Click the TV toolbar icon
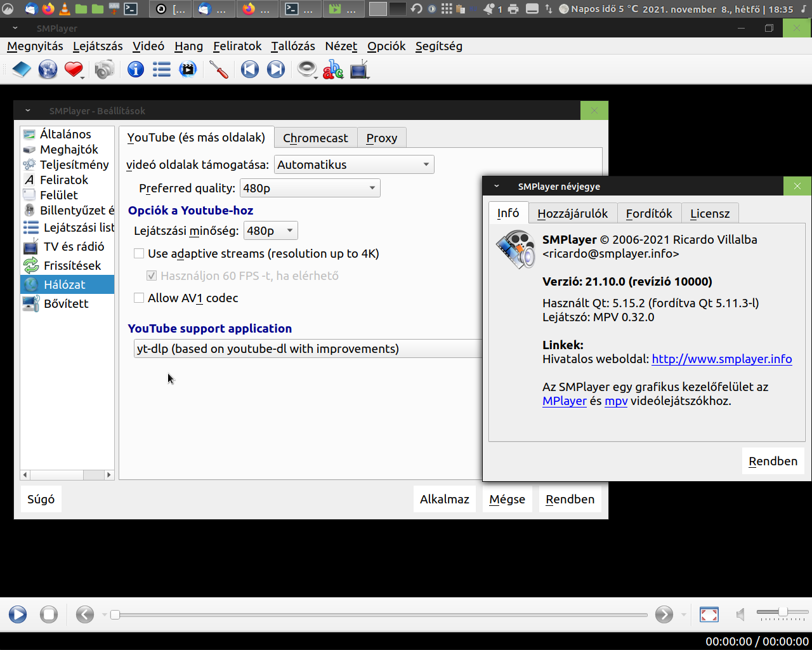Viewport: 812px width, 650px height. click(359, 69)
